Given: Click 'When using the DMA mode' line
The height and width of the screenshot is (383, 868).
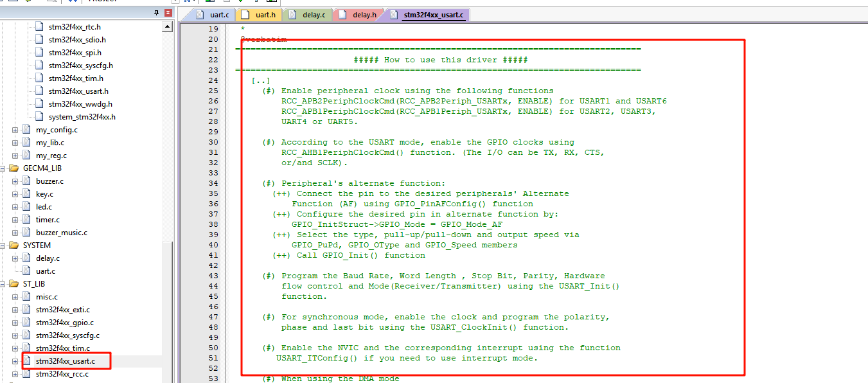Looking at the screenshot, I should [341, 379].
